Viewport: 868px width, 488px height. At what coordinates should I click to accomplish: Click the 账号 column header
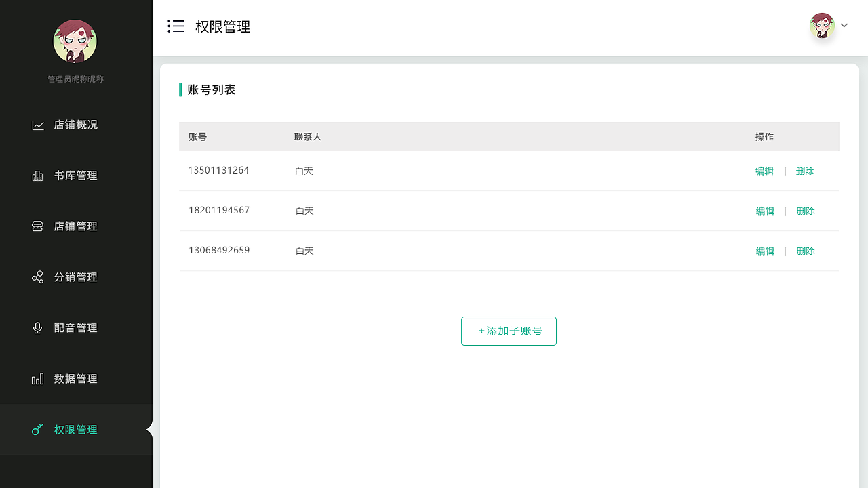pyautogui.click(x=198, y=137)
